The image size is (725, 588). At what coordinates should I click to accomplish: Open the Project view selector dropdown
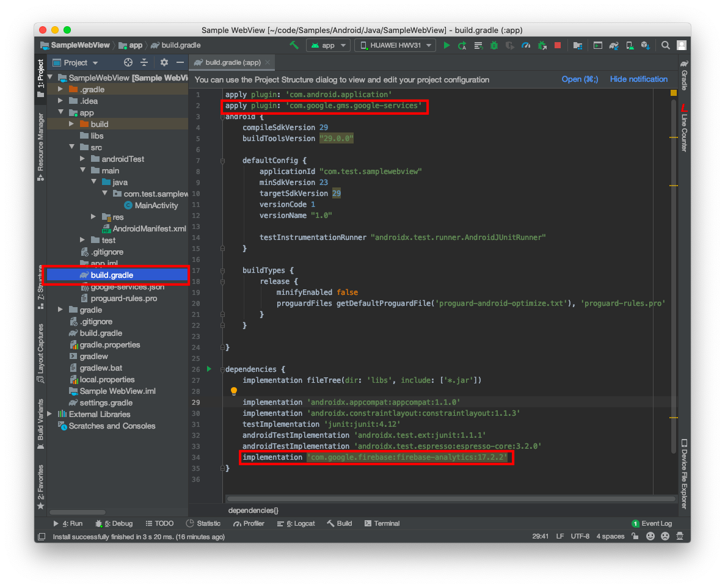coord(75,62)
